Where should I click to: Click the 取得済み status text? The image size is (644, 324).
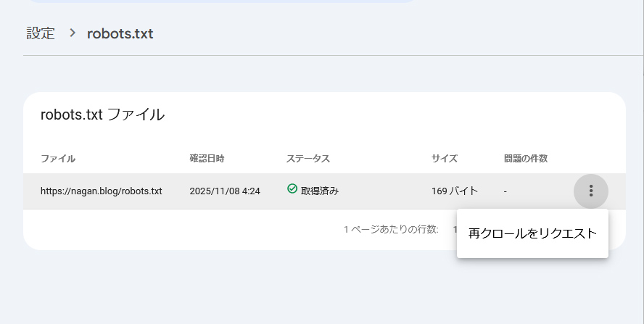[320, 191]
